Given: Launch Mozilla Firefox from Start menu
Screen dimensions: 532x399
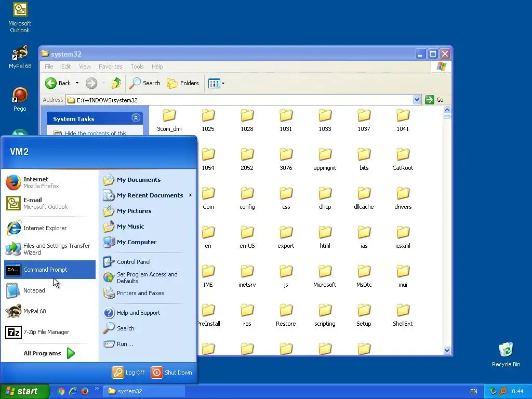Looking at the screenshot, I should pos(49,182).
